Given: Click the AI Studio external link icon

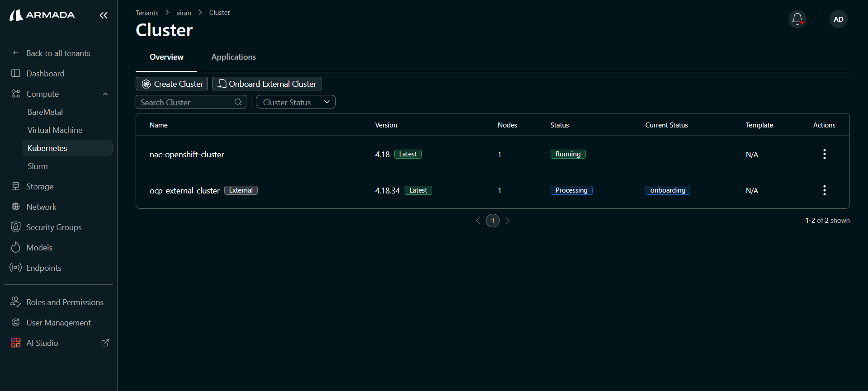Looking at the screenshot, I should tap(105, 343).
